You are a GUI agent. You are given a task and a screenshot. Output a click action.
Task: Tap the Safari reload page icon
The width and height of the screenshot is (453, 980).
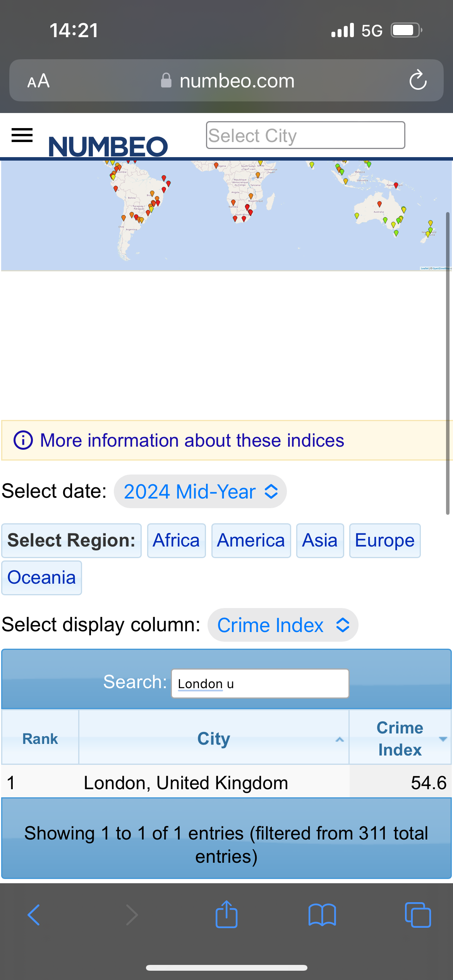[x=418, y=81]
